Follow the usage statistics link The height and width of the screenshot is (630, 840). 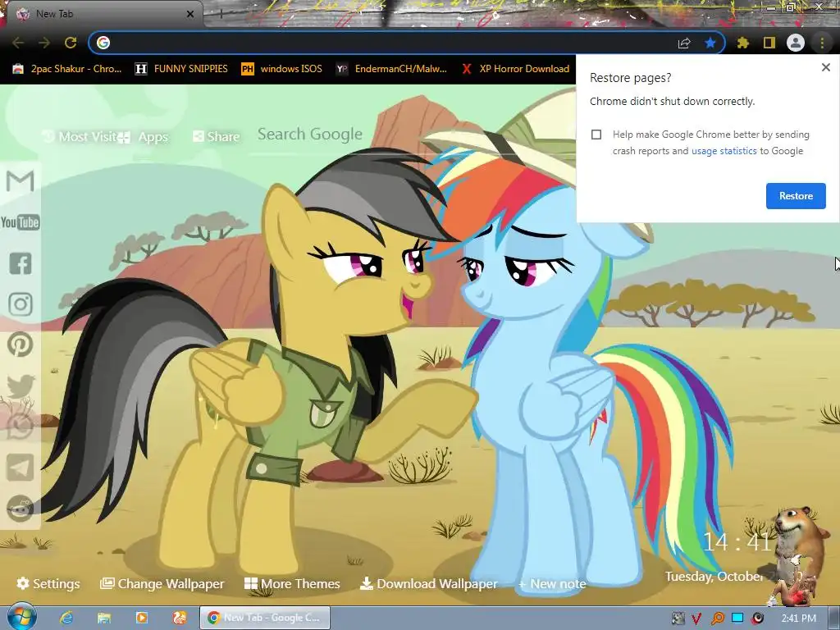pos(724,151)
